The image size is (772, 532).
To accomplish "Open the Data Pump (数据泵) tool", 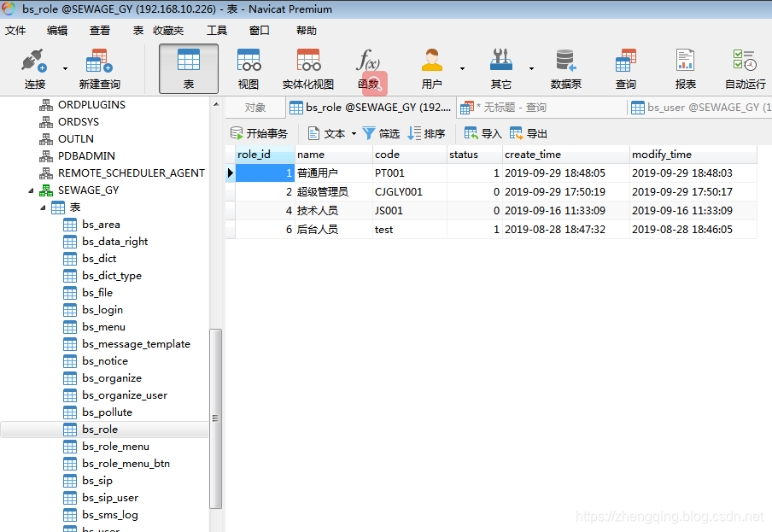I will click(x=565, y=60).
